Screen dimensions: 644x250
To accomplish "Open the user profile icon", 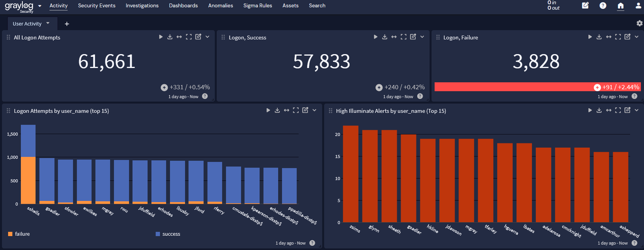I will click(638, 5).
